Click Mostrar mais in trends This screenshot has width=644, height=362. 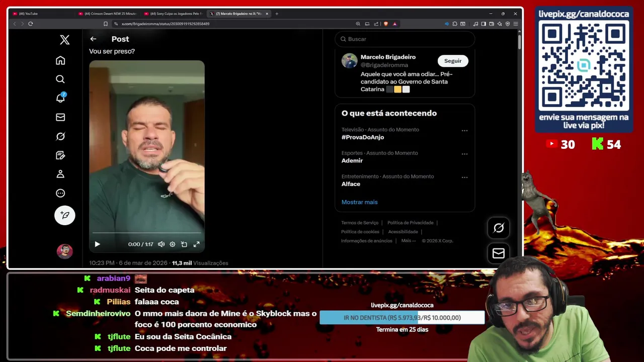point(359,202)
